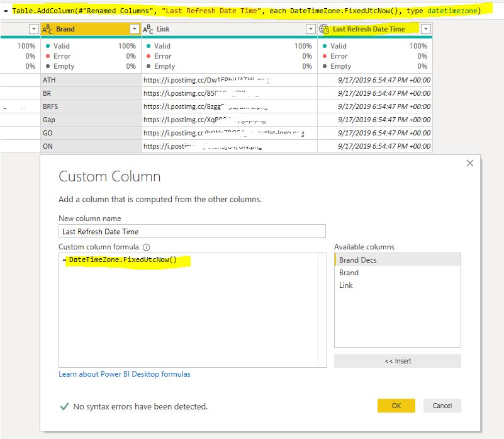504x439 pixels.
Task: Select the Link column header
Action: click(x=229, y=30)
